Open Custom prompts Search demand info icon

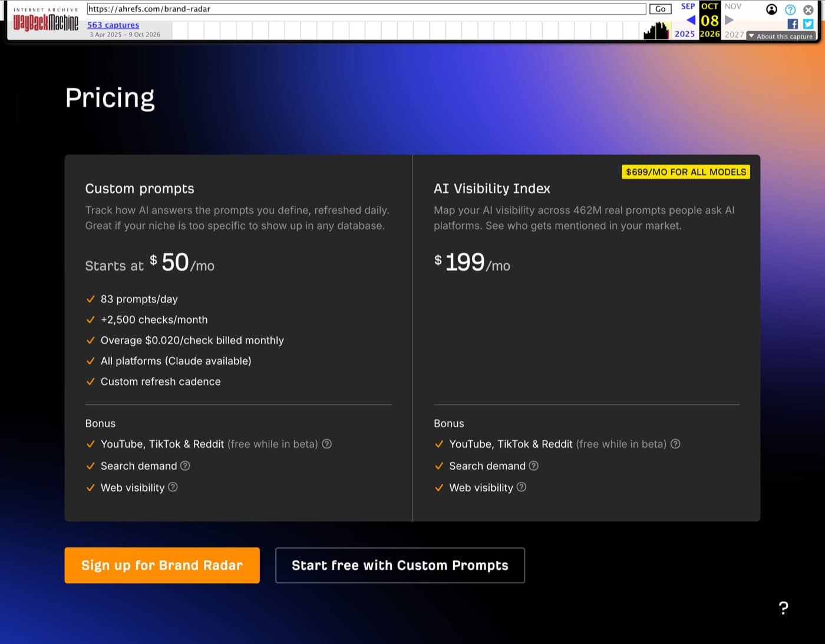[x=185, y=465]
